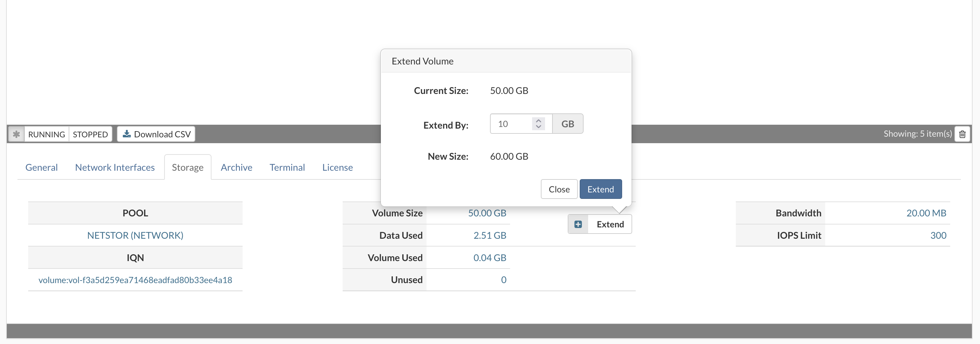Screen dimensions: 980x344
Task: Click the volume IQN link
Action: (135, 280)
